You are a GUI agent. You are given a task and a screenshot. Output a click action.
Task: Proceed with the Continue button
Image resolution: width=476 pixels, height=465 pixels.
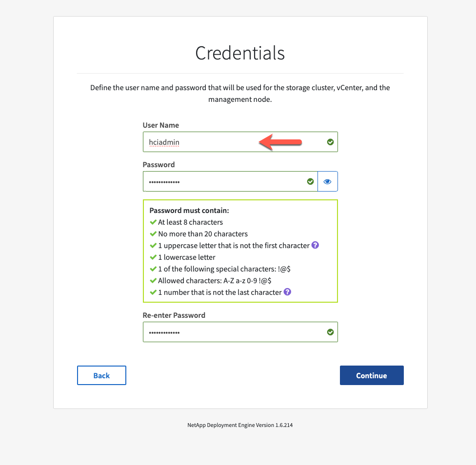372,375
